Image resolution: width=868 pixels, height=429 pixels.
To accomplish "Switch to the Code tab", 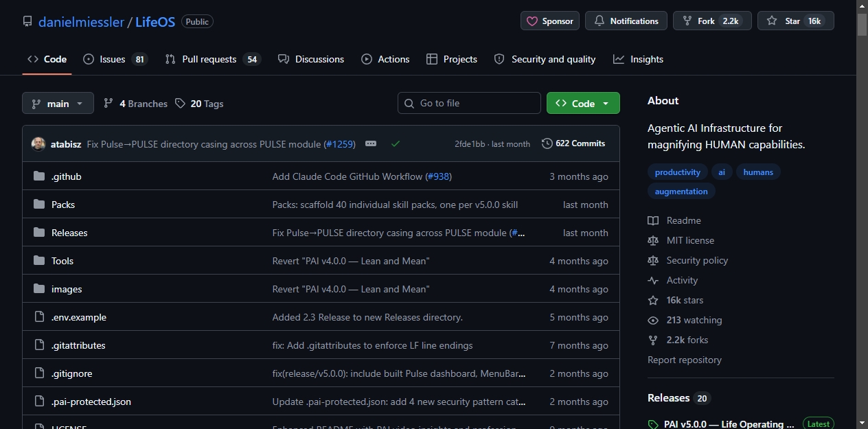I will (x=47, y=59).
